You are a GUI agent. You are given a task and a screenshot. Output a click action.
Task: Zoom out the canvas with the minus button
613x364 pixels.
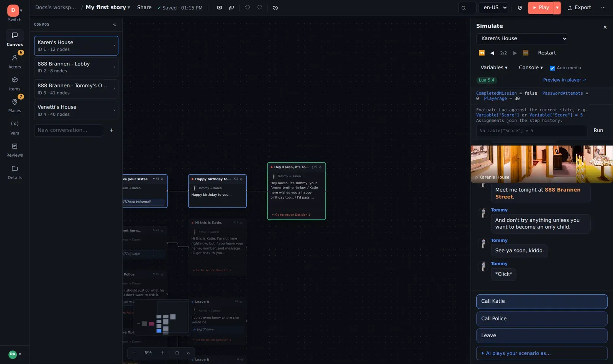(x=134, y=353)
